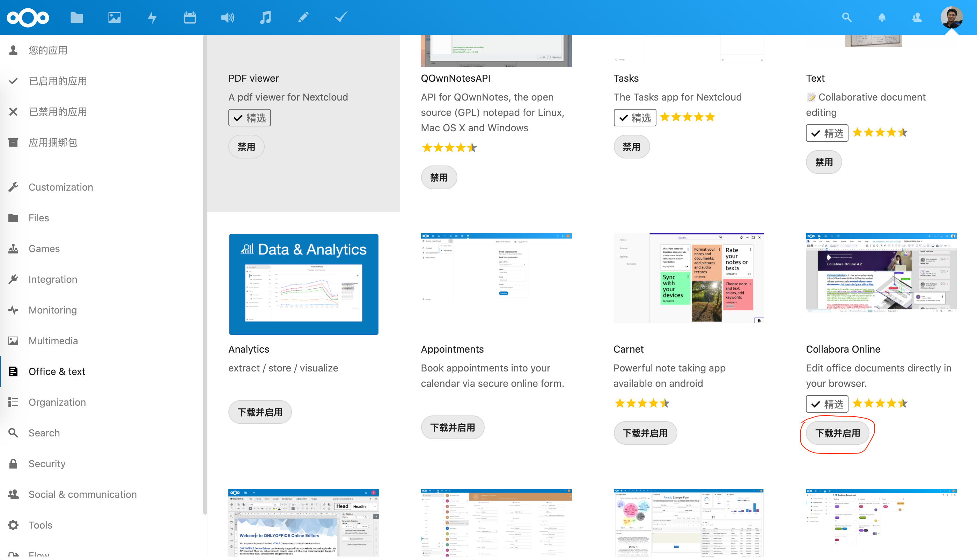Open the ONLYOFFICE screenshot thumbnail
This screenshot has height=560, width=977.
tap(303, 523)
